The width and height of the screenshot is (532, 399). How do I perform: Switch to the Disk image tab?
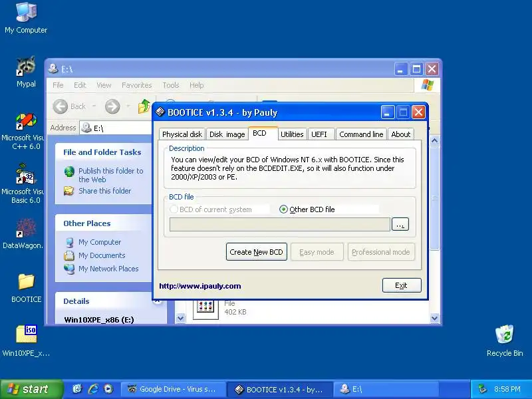click(227, 134)
